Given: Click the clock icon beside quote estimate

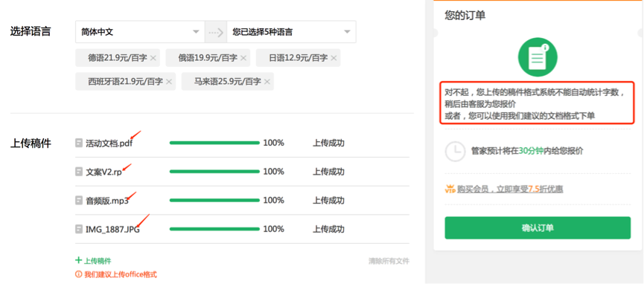Looking at the screenshot, I should point(455,151).
